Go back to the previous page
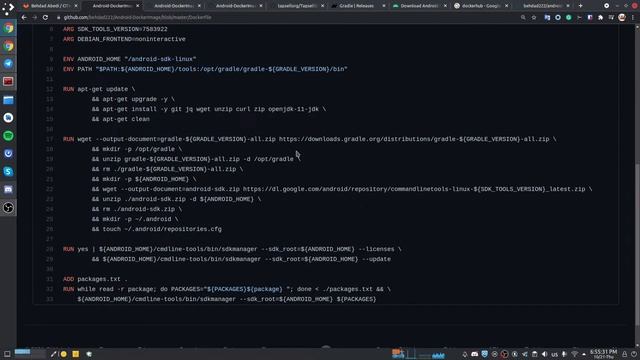Viewport: 640px width, 360px height. 24,18
